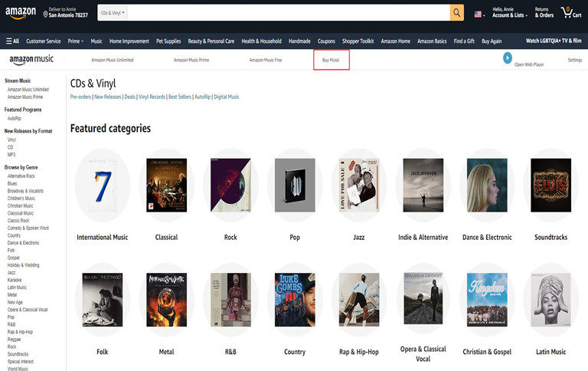588x371 pixels.
Task: Open the Best Sellers link
Action: [x=180, y=97]
